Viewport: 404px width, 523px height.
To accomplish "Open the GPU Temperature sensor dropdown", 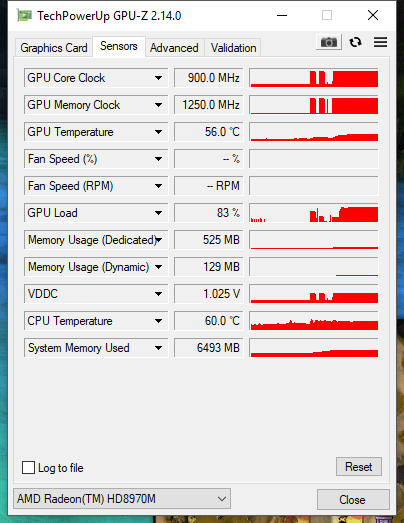I will coord(96,132).
